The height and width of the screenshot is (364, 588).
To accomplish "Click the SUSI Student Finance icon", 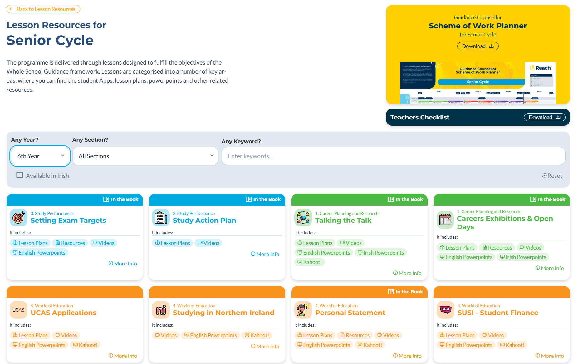I will click(x=445, y=310).
